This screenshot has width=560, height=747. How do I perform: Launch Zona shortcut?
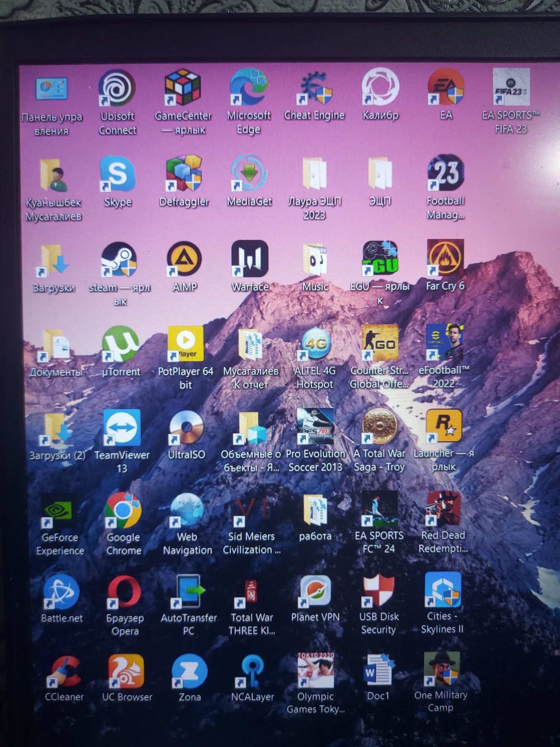(190, 671)
